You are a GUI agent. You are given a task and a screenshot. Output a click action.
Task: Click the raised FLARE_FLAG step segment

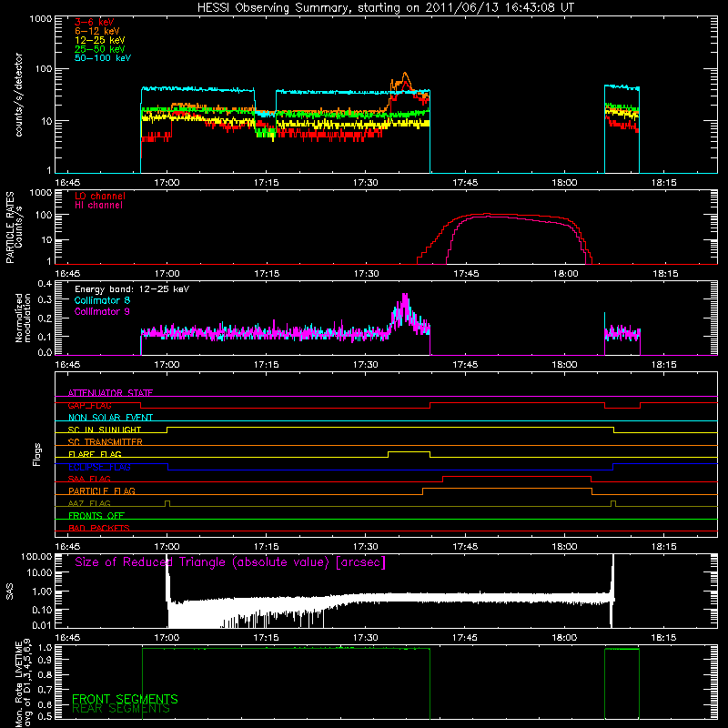409,451
